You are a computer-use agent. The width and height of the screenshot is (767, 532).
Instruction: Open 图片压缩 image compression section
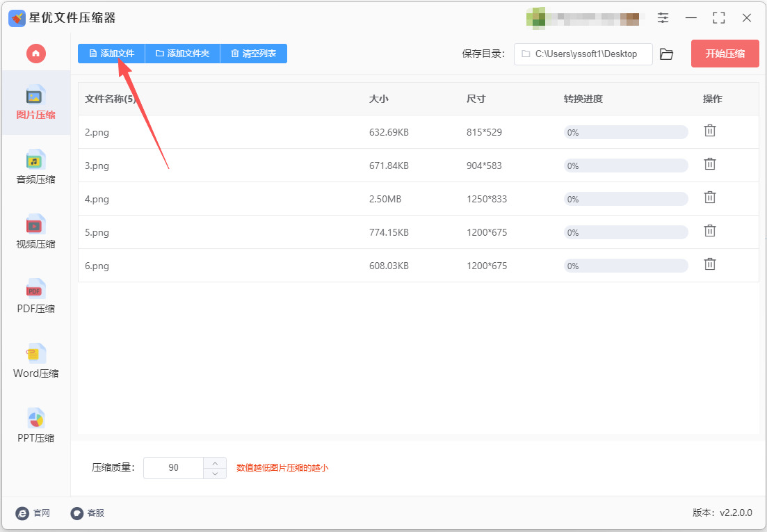[35, 102]
